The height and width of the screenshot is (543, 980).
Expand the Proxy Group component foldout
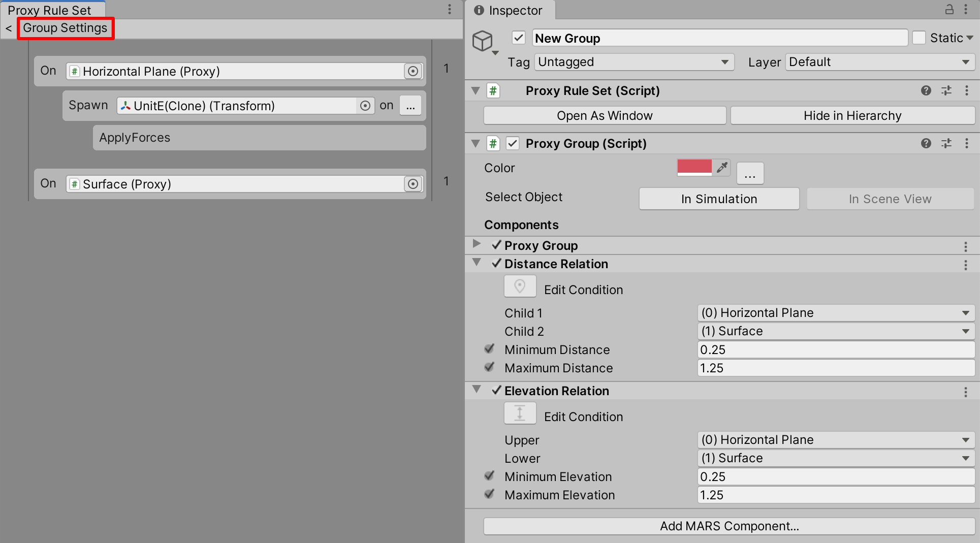477,244
